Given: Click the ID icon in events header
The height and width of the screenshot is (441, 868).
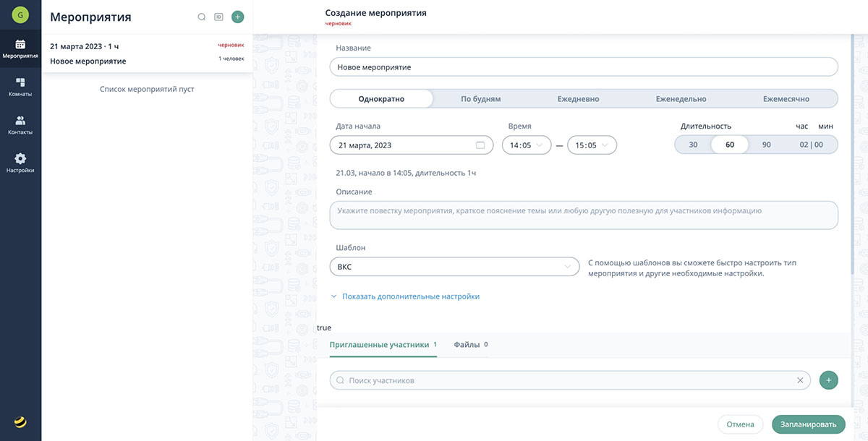Looking at the screenshot, I should tap(219, 17).
